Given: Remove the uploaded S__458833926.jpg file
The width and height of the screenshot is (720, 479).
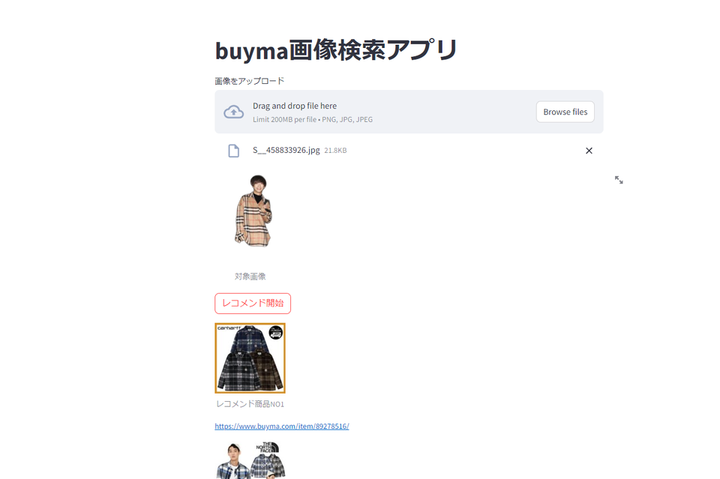Looking at the screenshot, I should point(589,151).
